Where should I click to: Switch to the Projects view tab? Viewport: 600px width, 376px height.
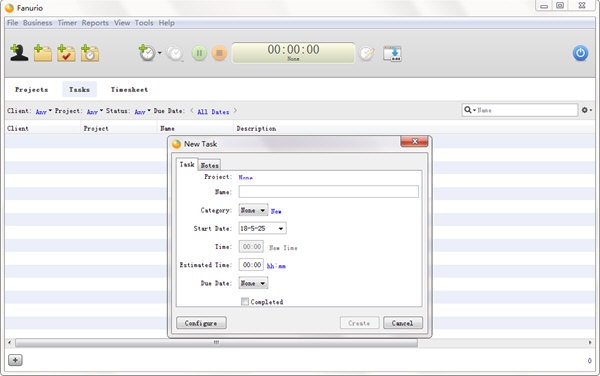31,90
